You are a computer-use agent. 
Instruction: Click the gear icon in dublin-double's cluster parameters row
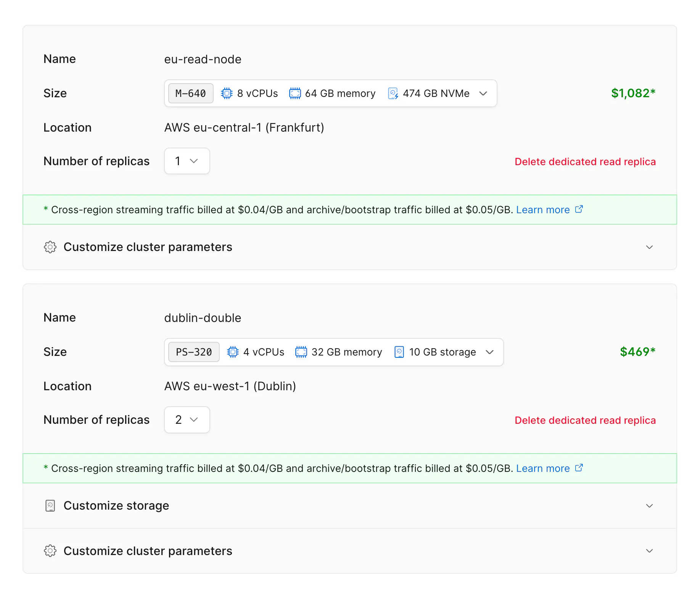(50, 551)
